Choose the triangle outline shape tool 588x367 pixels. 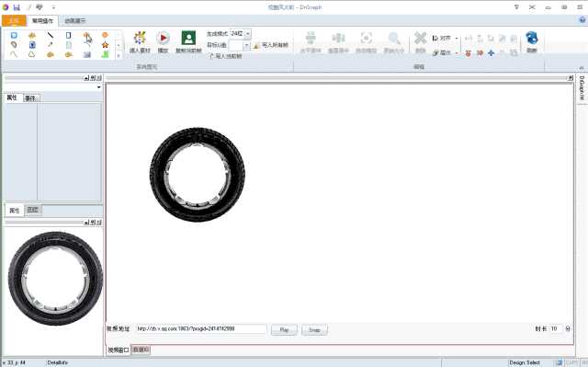[x=32, y=54]
